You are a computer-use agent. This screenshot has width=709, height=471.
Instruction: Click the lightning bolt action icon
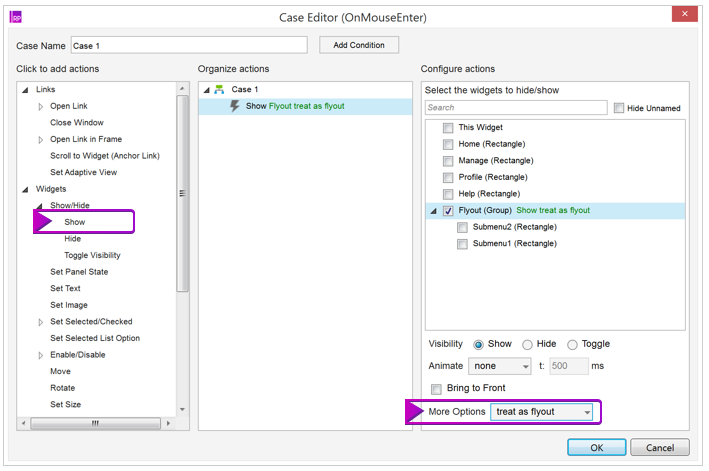[235, 106]
